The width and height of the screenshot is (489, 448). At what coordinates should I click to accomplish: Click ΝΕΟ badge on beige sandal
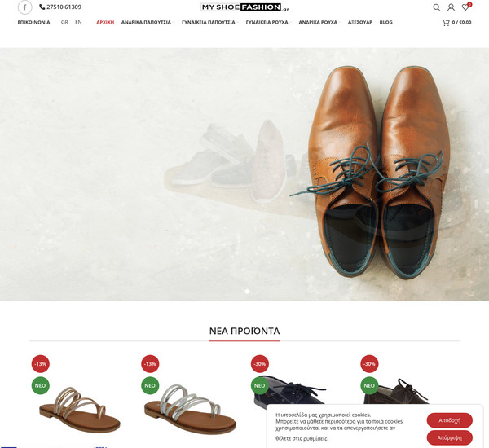[41, 385]
